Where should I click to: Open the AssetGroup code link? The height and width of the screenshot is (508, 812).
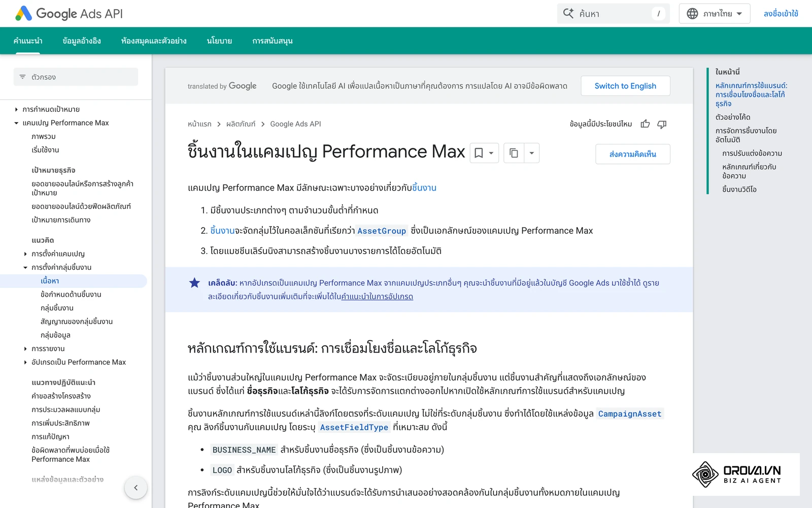[x=382, y=231]
